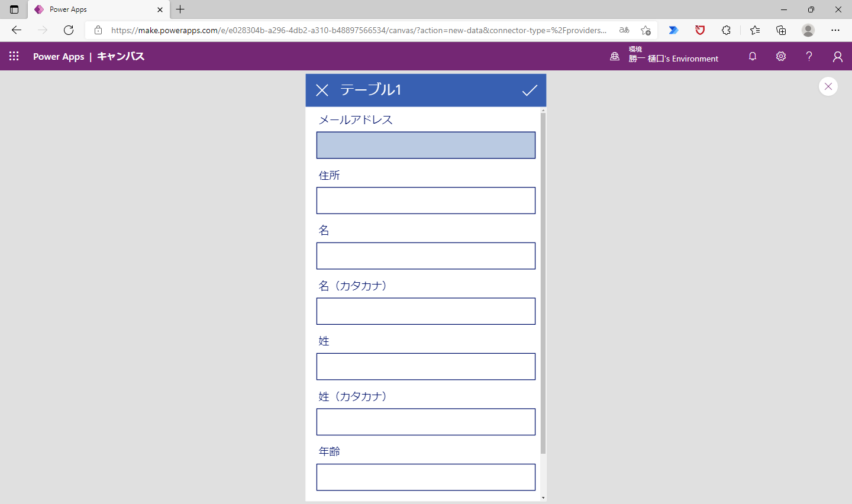Click the メールアドレス input field
The height and width of the screenshot is (504, 852).
426,145
